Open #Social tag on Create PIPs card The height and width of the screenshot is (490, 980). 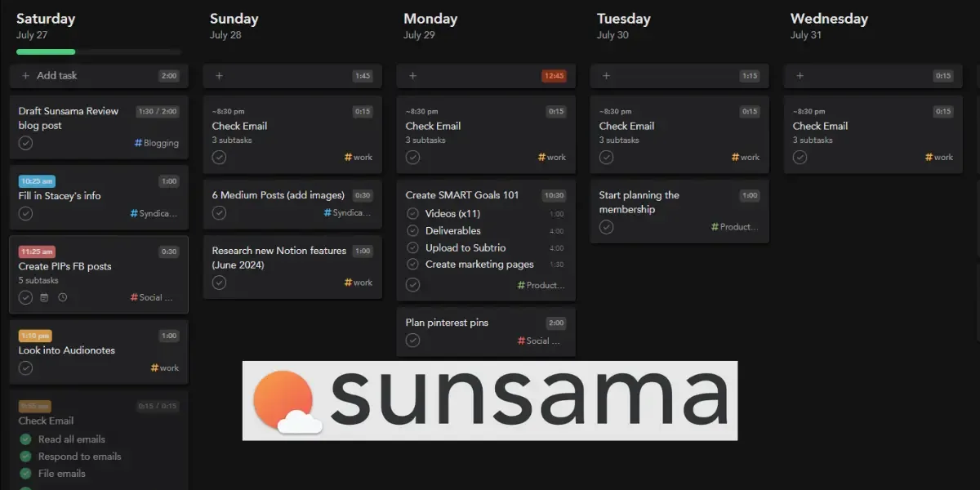(x=152, y=298)
